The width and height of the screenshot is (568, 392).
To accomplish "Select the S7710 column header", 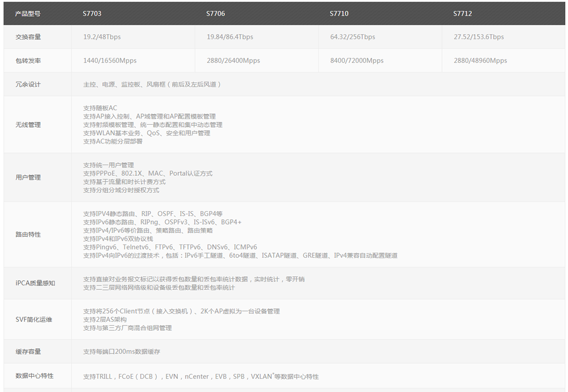I will coord(339,13).
